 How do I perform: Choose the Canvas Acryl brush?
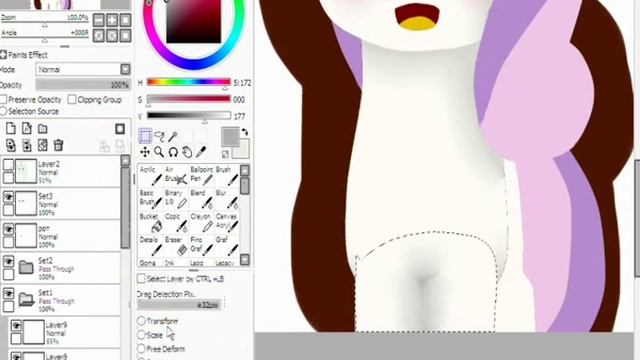(227, 222)
